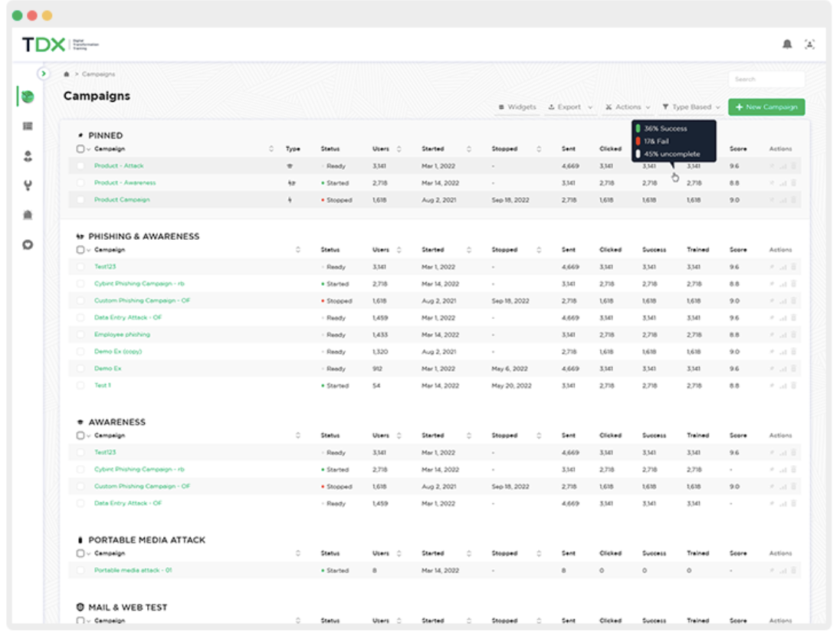The width and height of the screenshot is (840, 636).
Task: Check the Portable media attack - 01 row checkbox
Action: [80, 571]
